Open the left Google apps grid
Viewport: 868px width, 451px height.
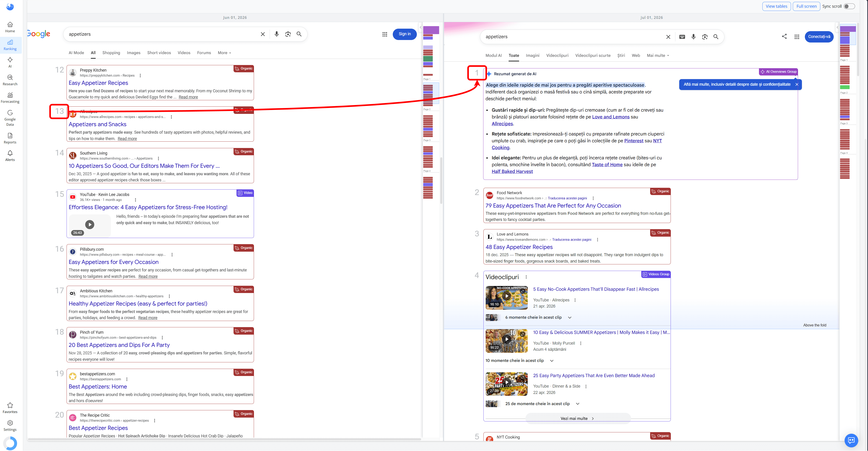[385, 34]
